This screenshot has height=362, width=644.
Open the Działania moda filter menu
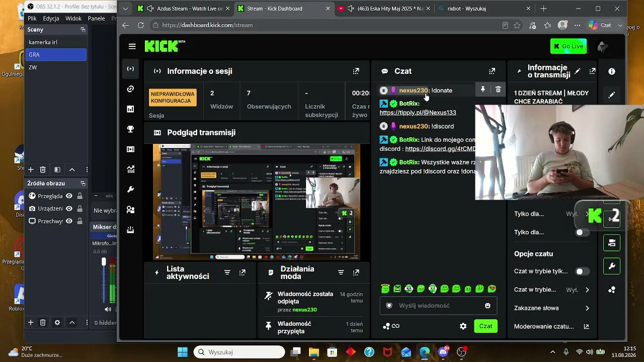341,273
